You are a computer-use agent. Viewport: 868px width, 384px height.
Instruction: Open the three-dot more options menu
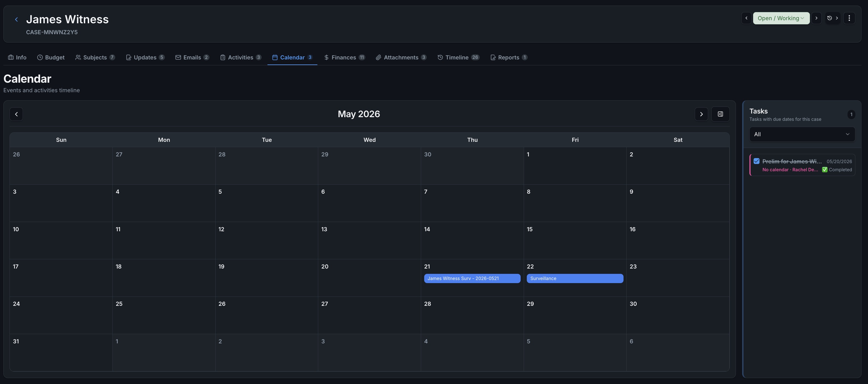tap(849, 18)
